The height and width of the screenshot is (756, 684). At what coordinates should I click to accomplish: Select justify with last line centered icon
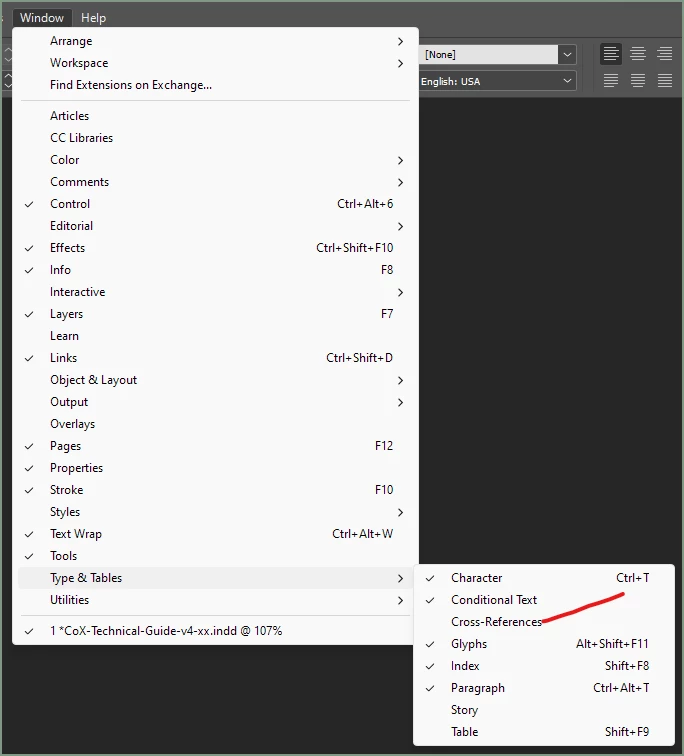pos(638,81)
